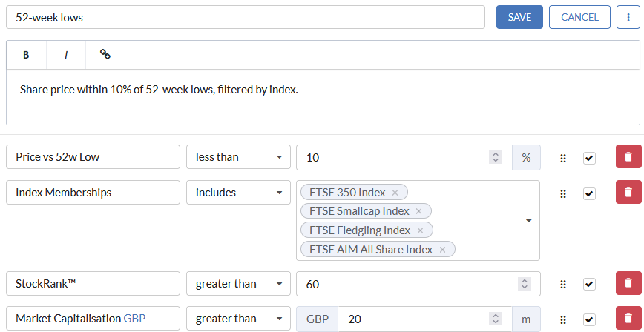Click into the description text area
Screen dimensions: 644x332
tap(323, 97)
